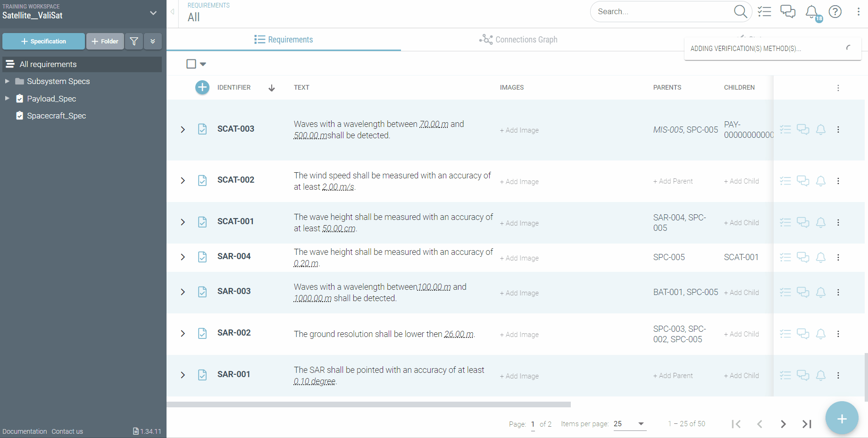Screen dimensions: 868x438
Task: Open the three-dot menu for SCAT-001
Action: click(x=838, y=222)
